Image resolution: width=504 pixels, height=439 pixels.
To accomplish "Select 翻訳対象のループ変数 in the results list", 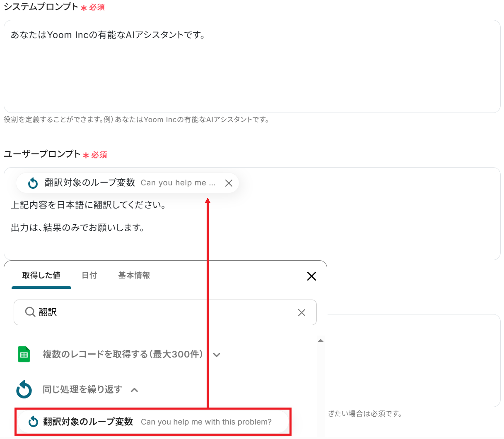I will click(x=153, y=422).
